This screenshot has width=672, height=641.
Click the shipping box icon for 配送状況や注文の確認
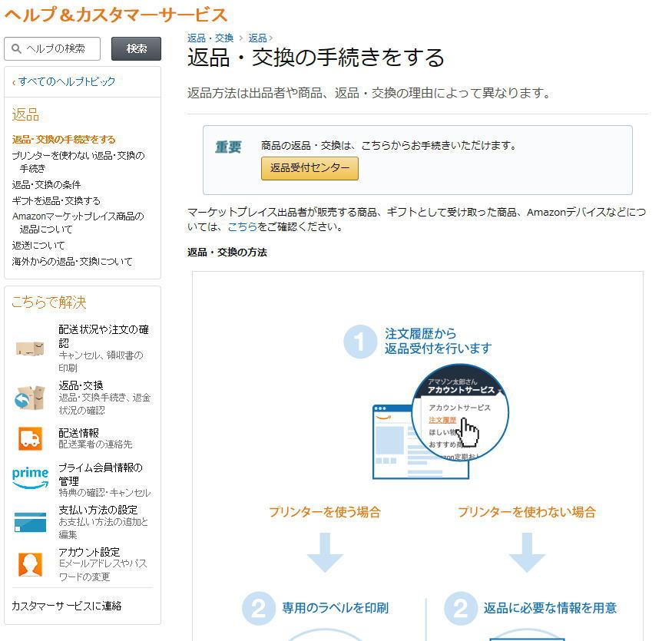[30, 349]
